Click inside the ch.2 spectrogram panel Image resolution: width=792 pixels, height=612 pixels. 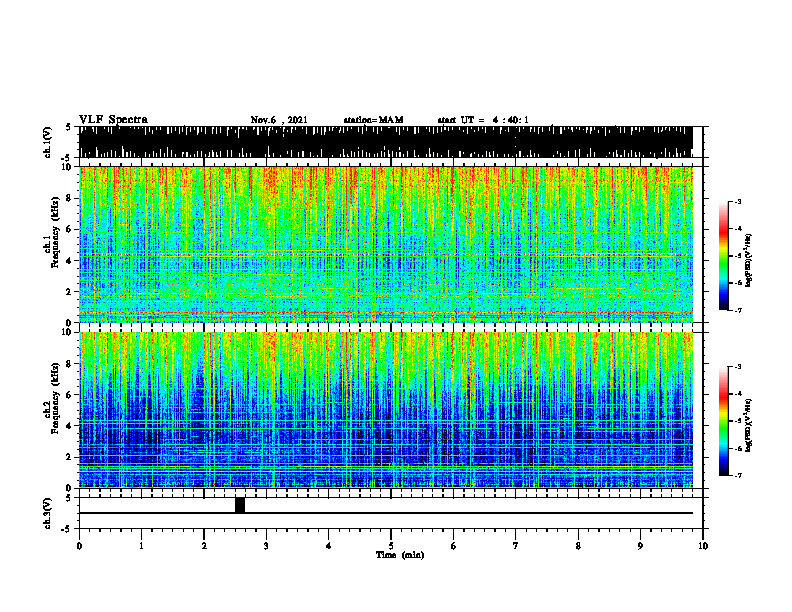coord(385,410)
